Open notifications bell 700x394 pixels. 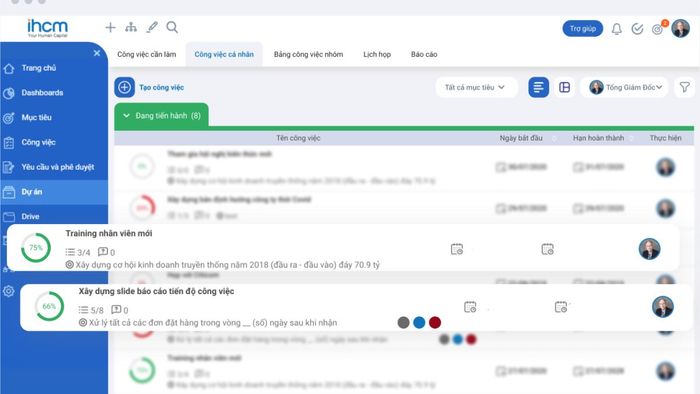point(617,29)
